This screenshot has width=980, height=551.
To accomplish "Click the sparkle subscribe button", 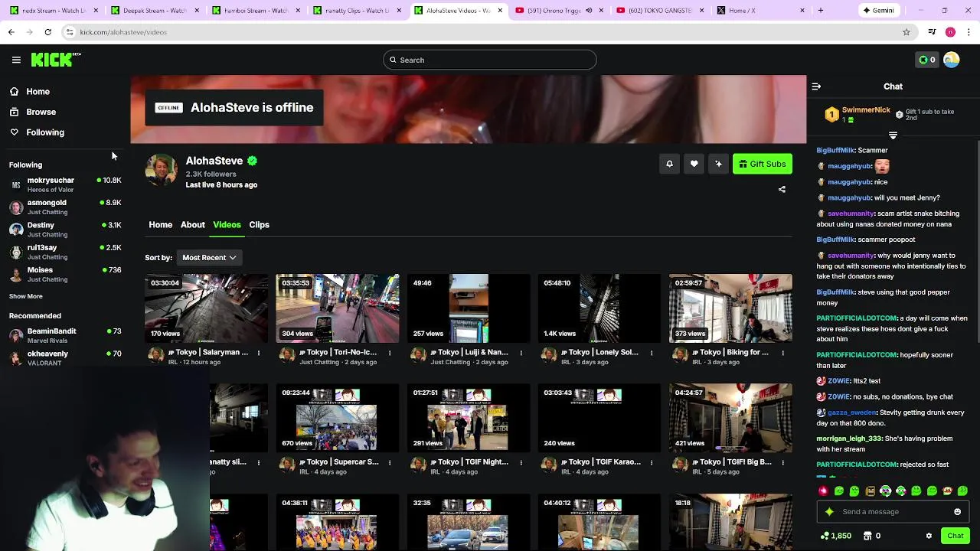I will (718, 164).
